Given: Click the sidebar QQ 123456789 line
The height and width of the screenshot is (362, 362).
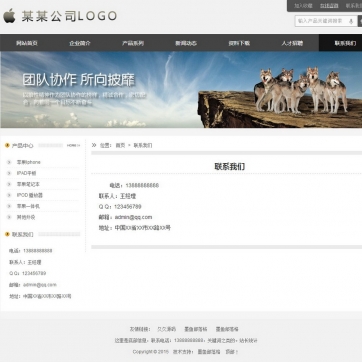Looking at the screenshot, I should tap(27, 273).
